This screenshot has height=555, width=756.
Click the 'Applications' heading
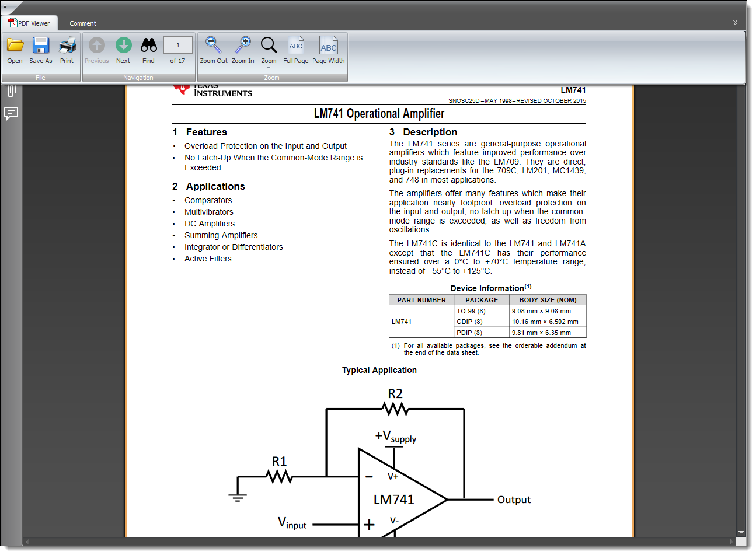[x=215, y=186]
